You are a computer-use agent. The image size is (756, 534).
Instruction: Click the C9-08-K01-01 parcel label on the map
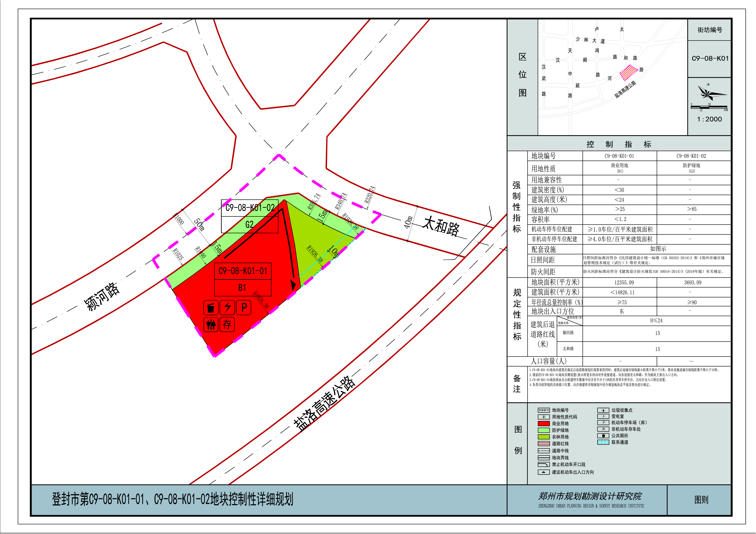(x=243, y=271)
